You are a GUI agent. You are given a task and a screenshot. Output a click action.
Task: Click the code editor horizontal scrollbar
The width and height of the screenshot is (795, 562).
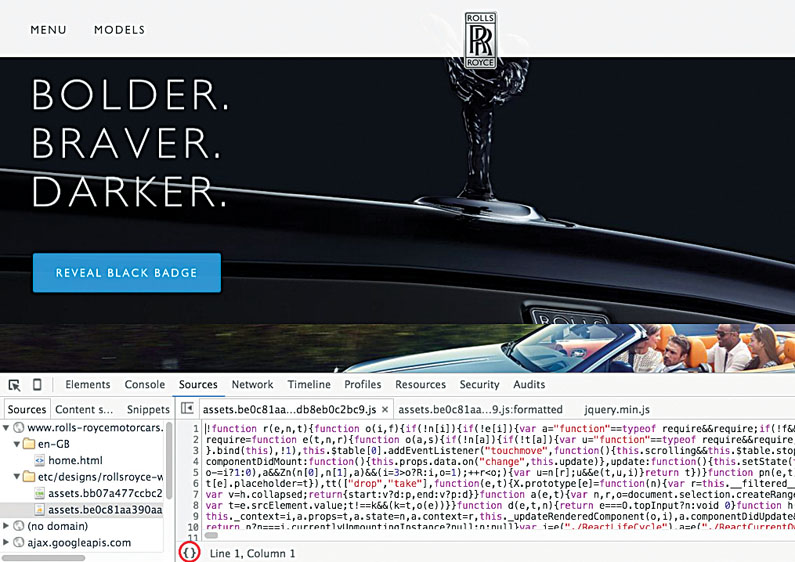(x=211, y=535)
